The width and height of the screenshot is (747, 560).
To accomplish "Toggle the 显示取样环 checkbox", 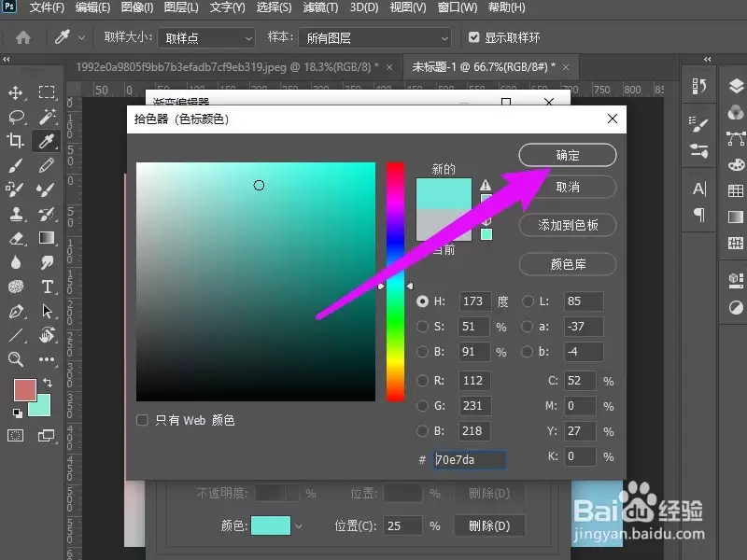I will tap(473, 37).
